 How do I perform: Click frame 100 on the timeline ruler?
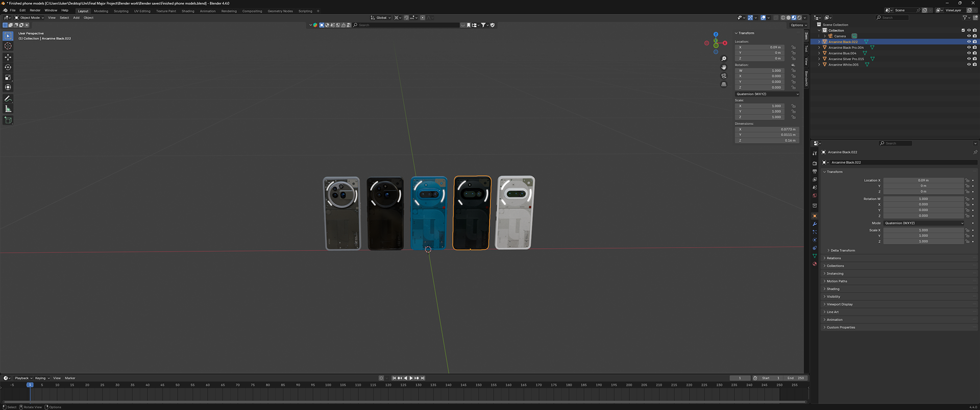point(328,385)
